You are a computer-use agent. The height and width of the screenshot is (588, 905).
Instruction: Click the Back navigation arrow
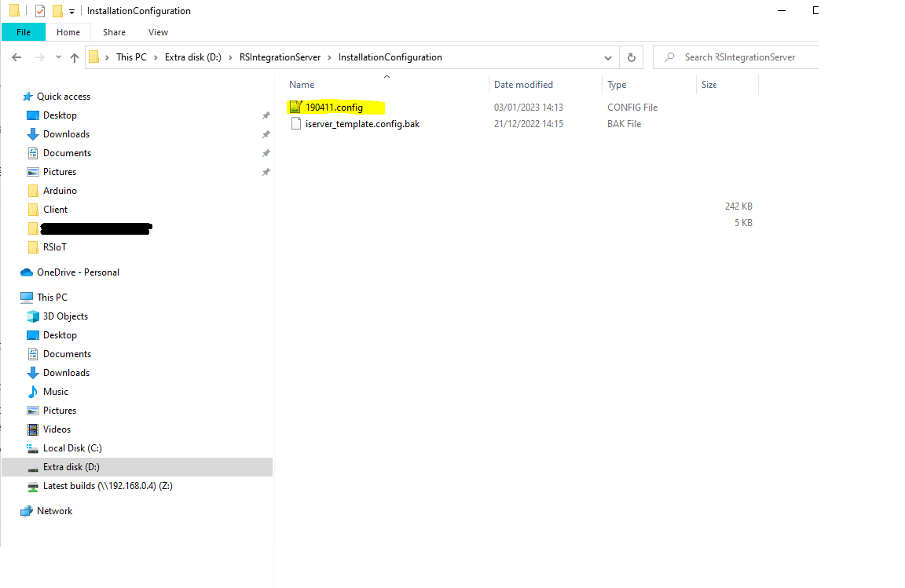tap(16, 57)
